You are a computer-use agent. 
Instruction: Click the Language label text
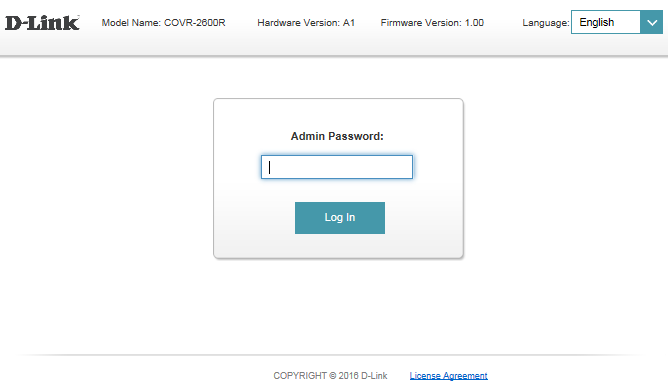546,23
